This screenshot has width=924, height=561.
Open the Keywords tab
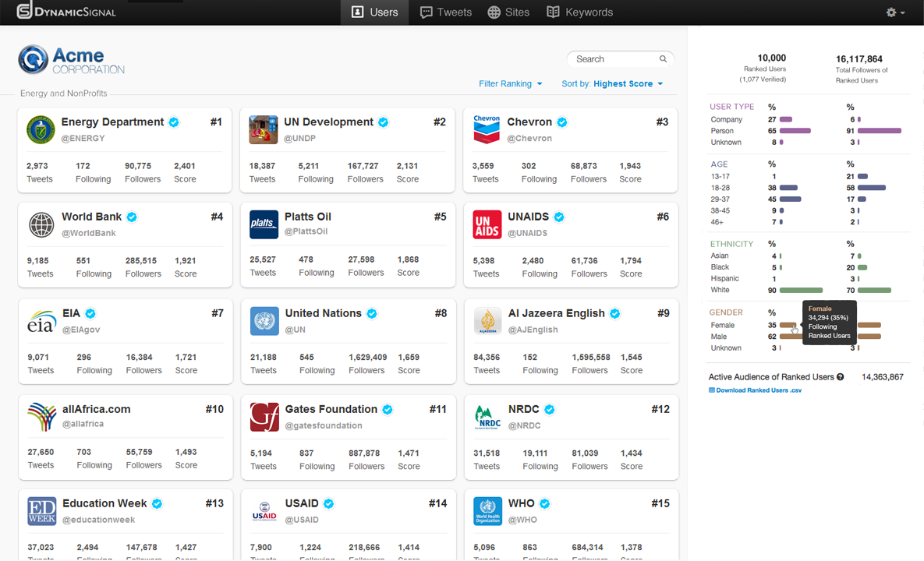[579, 12]
